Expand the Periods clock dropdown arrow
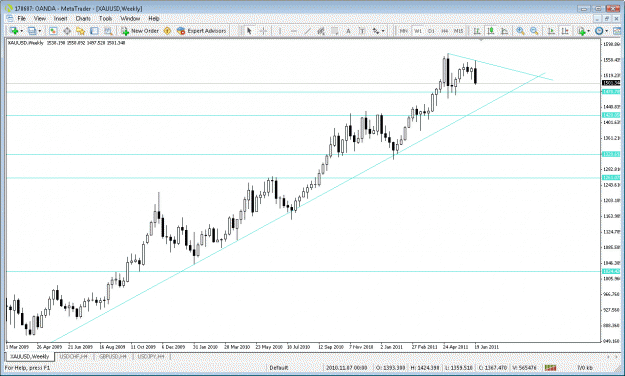Viewport: 625px width, 376px height. click(606, 31)
